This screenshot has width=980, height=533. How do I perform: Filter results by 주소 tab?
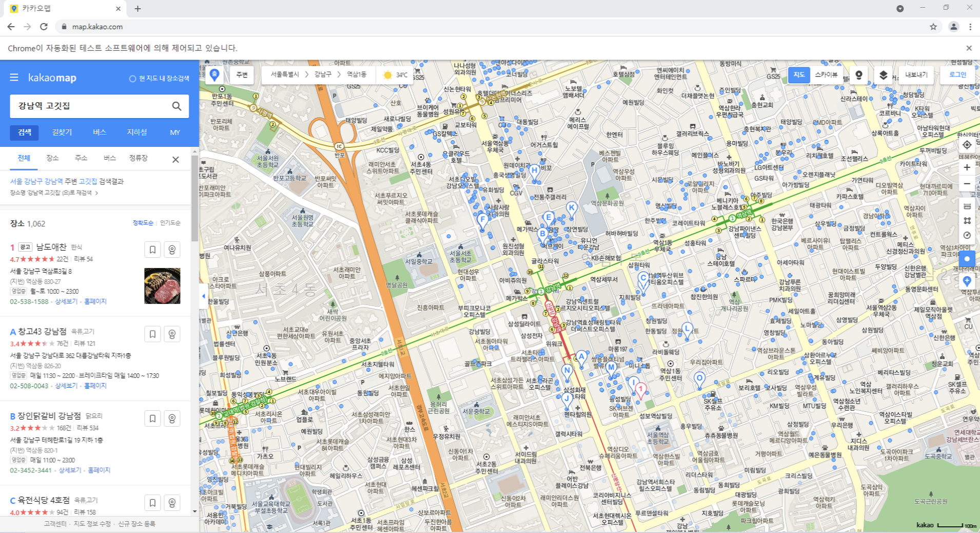[81, 158]
